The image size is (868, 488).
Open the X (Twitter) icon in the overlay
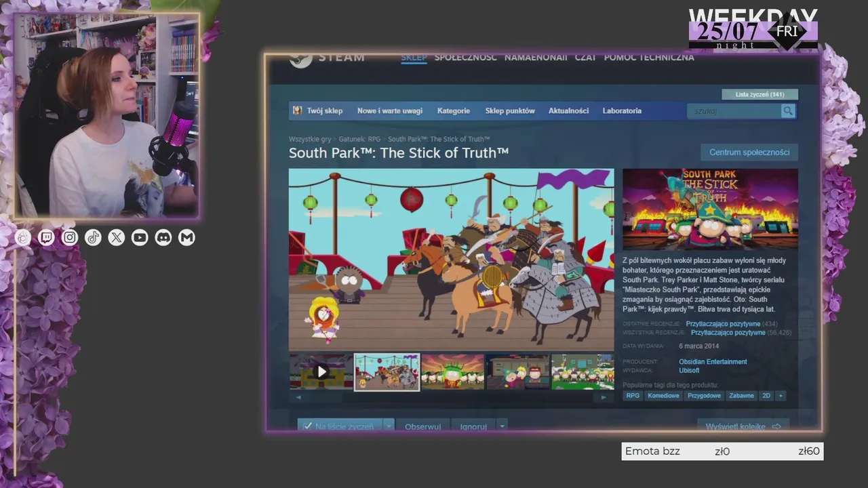pos(117,237)
